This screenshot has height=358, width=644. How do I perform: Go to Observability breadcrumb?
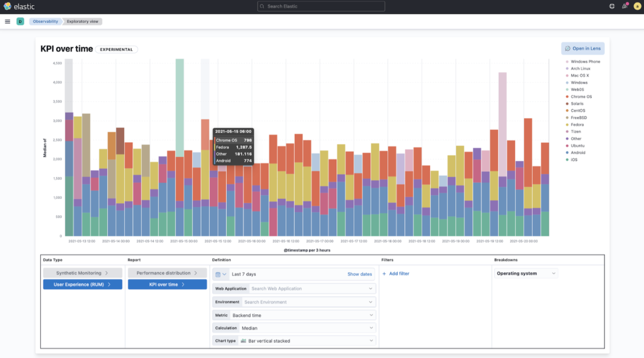(46, 22)
